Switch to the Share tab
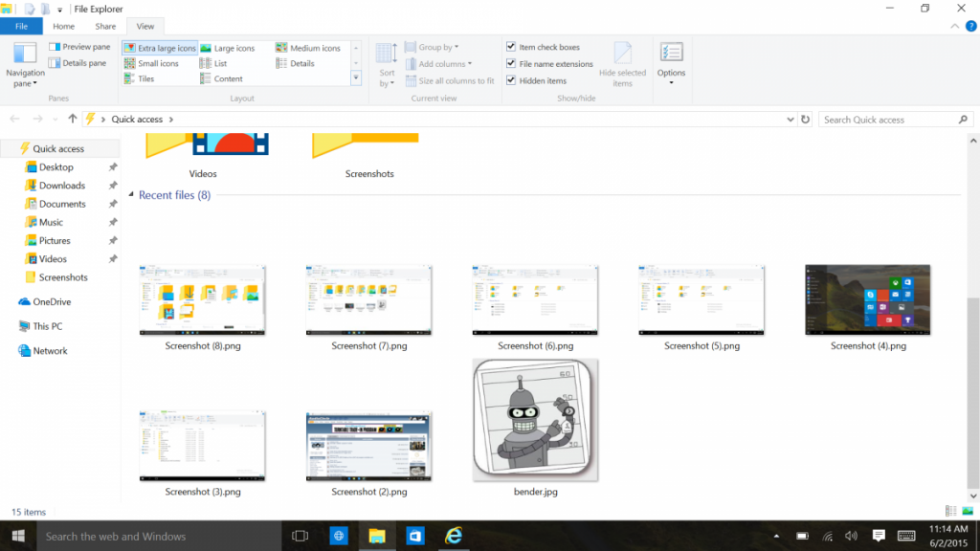This screenshot has height=551, width=980. click(105, 26)
